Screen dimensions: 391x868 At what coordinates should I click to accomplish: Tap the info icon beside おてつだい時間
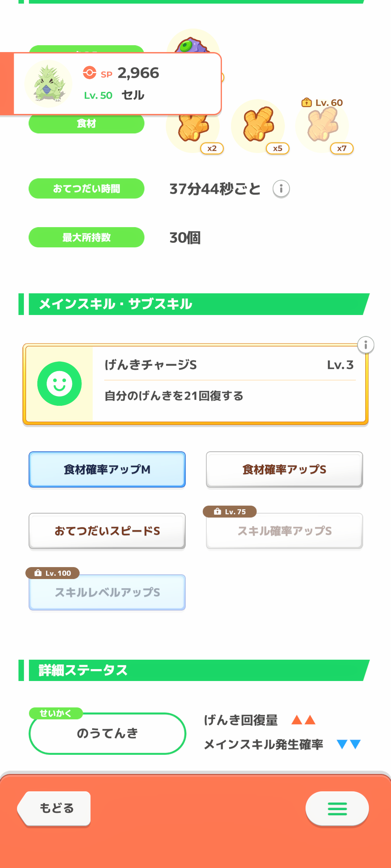pyautogui.click(x=281, y=189)
